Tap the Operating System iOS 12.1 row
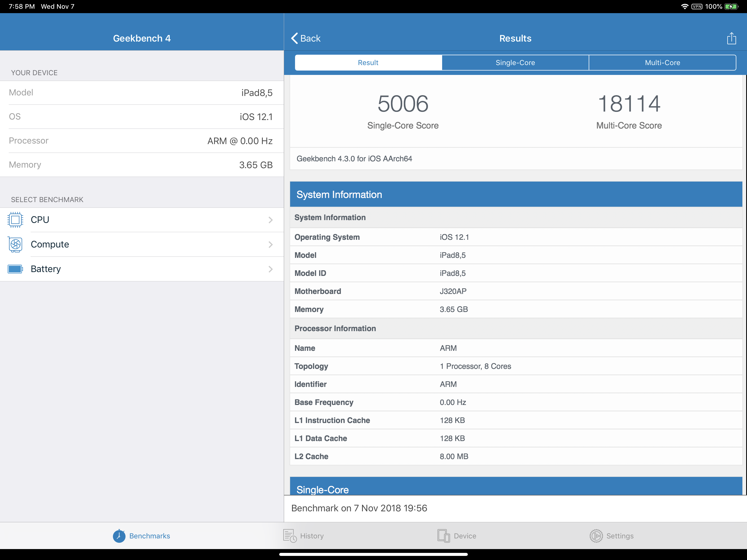The image size is (747, 560). coord(516,237)
